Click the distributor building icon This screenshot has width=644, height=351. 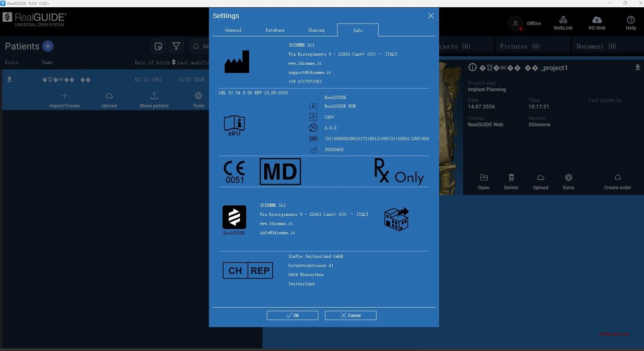(x=396, y=219)
